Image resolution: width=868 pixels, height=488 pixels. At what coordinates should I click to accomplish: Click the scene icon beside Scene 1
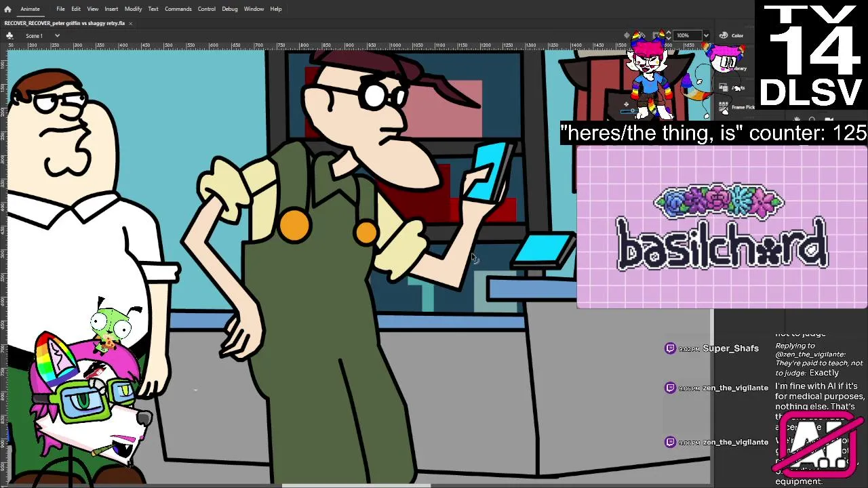[9, 35]
